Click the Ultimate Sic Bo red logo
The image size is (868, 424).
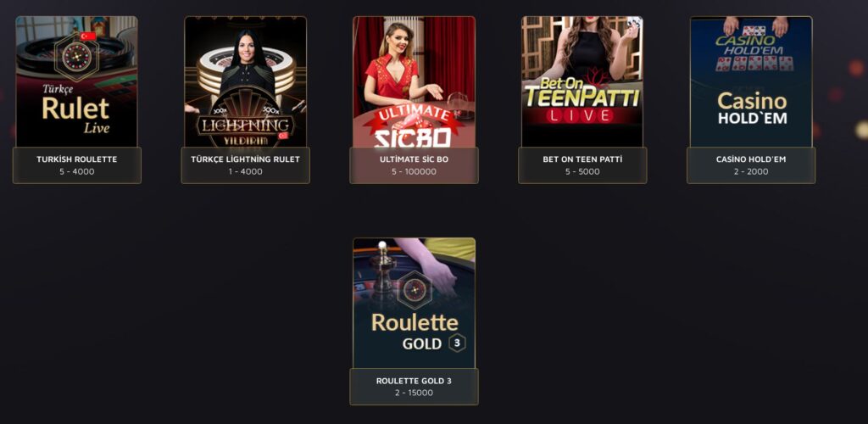(x=413, y=126)
